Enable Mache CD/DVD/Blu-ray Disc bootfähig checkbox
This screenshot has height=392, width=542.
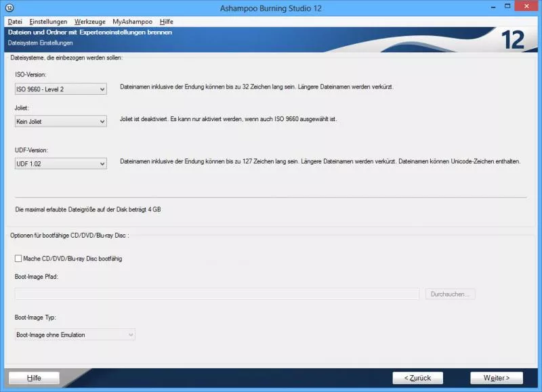pyautogui.click(x=18, y=259)
